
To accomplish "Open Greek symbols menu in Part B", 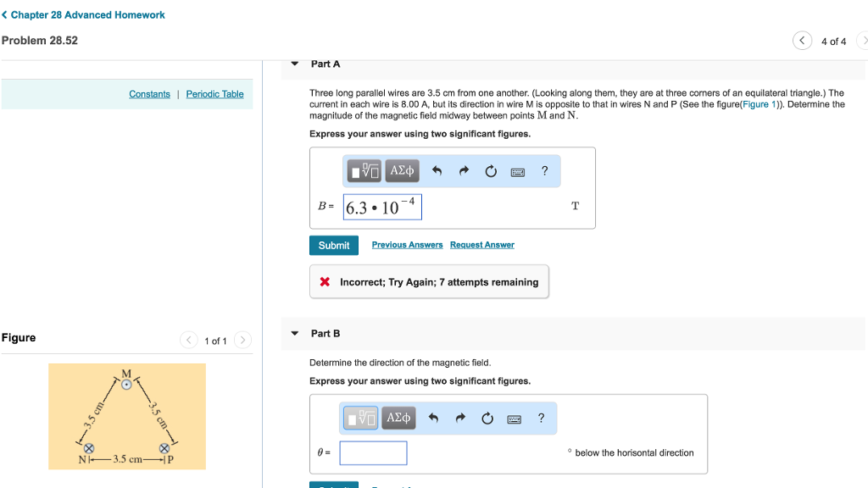I will [x=398, y=419].
